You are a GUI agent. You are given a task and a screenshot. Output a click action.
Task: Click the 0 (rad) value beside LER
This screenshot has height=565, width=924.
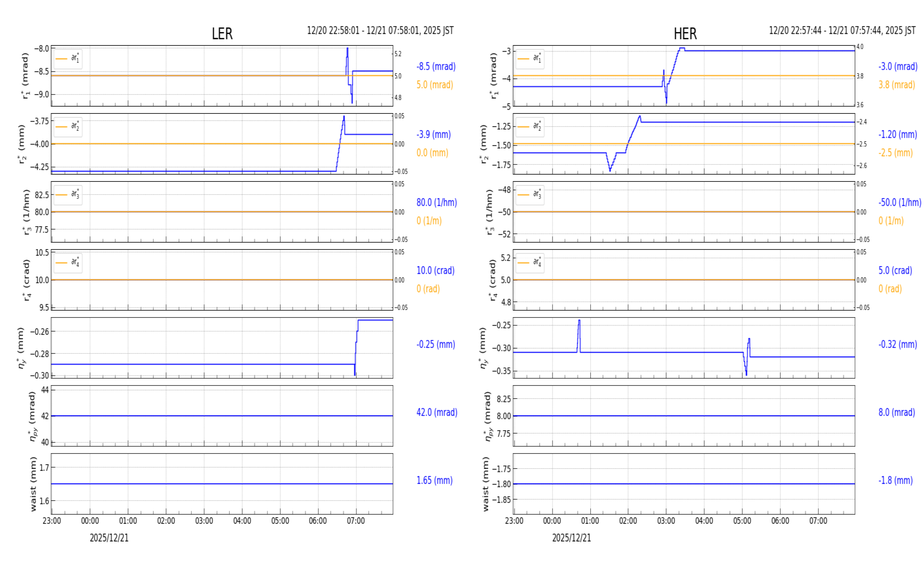pos(428,289)
